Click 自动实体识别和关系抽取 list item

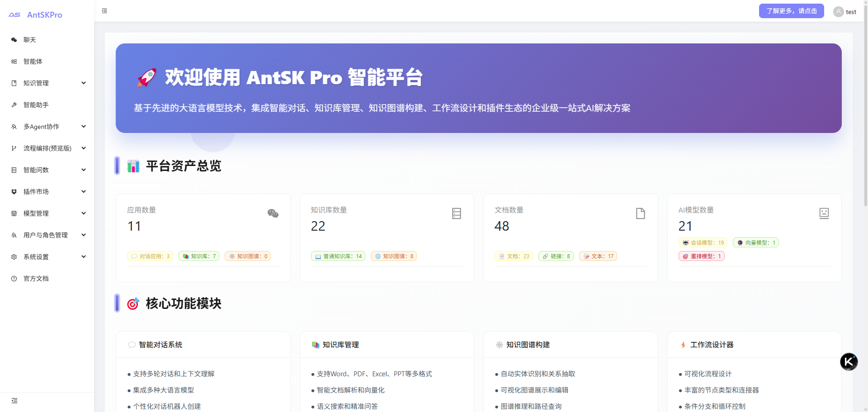(538, 374)
